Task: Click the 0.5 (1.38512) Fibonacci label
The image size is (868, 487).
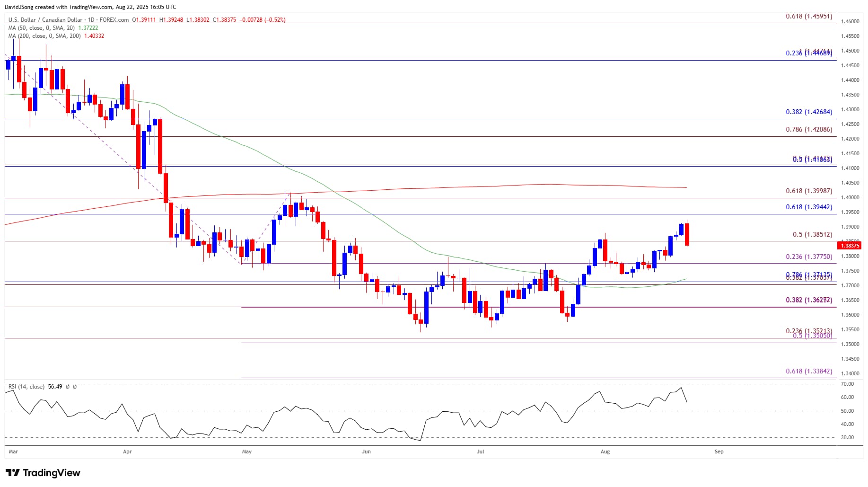Action: coord(812,234)
